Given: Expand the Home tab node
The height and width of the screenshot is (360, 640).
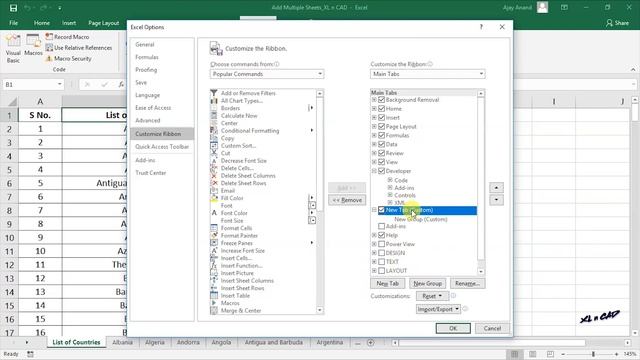Looking at the screenshot, I should pos(374,109).
